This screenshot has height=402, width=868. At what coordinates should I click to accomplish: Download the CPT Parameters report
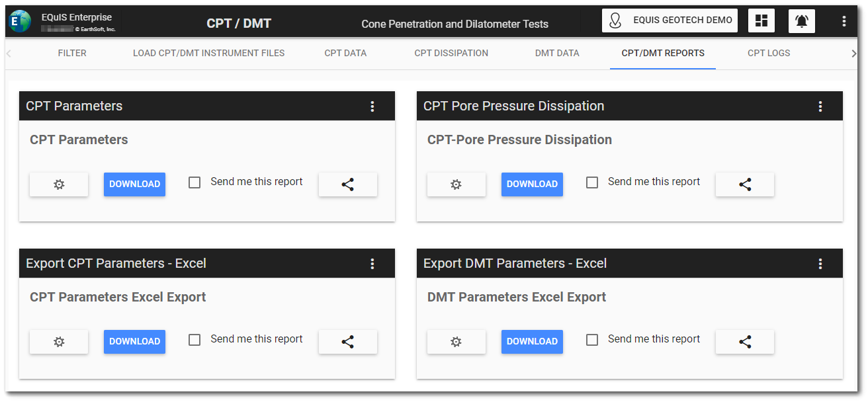(134, 184)
